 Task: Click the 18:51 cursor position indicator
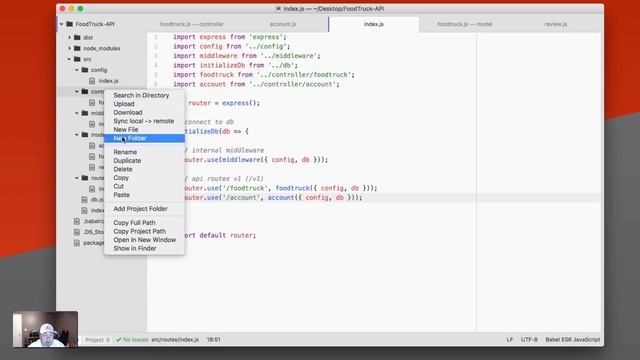(x=213, y=340)
